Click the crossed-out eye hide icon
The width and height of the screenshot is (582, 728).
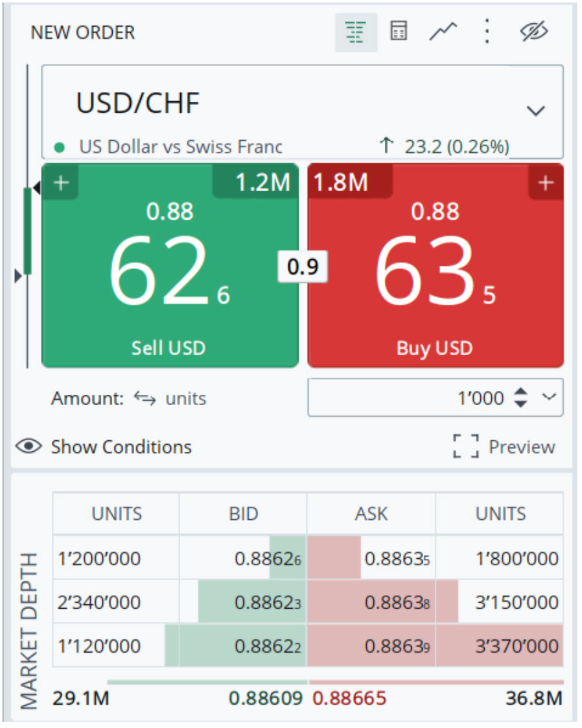tap(535, 32)
